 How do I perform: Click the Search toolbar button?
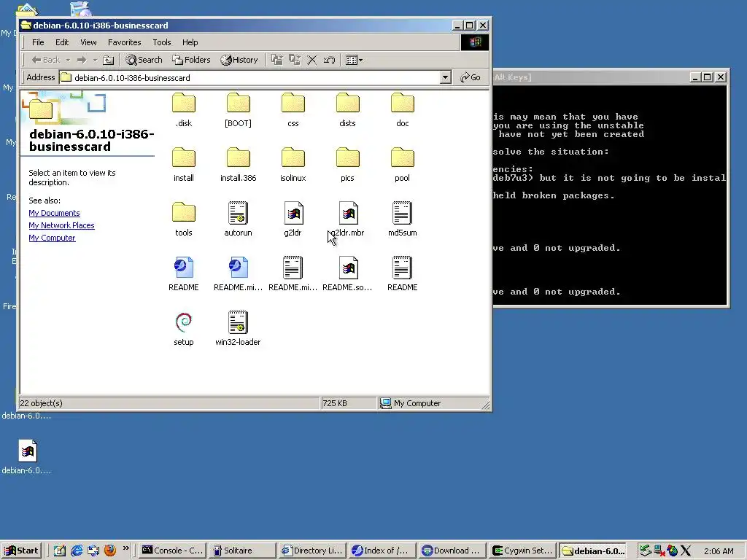(144, 60)
